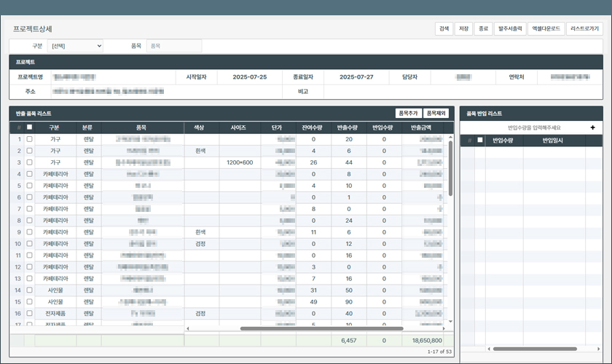Focus the 품목 search input field
Image resolution: width=612 pixels, height=364 pixels.
(x=174, y=46)
